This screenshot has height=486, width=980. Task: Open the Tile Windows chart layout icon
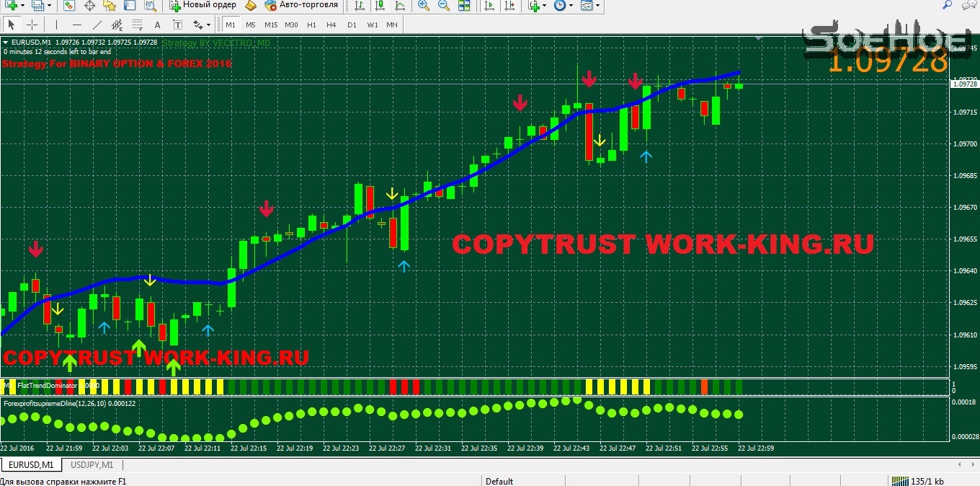point(465,6)
